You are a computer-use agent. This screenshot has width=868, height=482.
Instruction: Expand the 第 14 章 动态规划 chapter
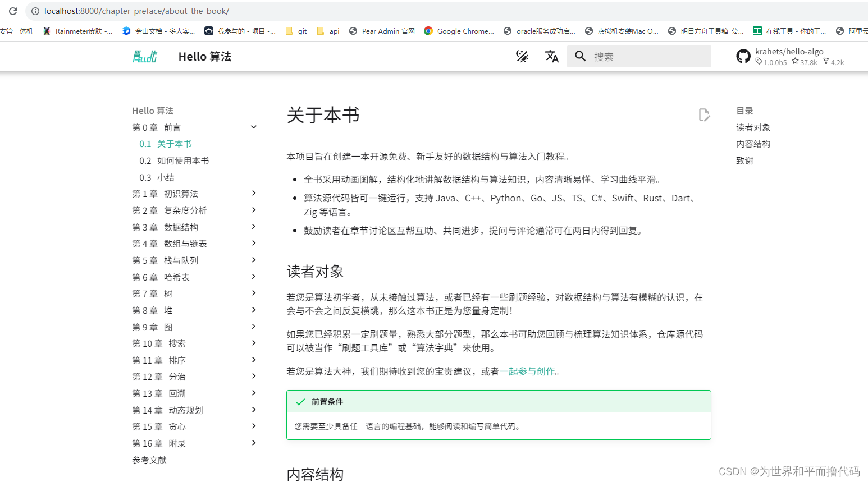[253, 410]
